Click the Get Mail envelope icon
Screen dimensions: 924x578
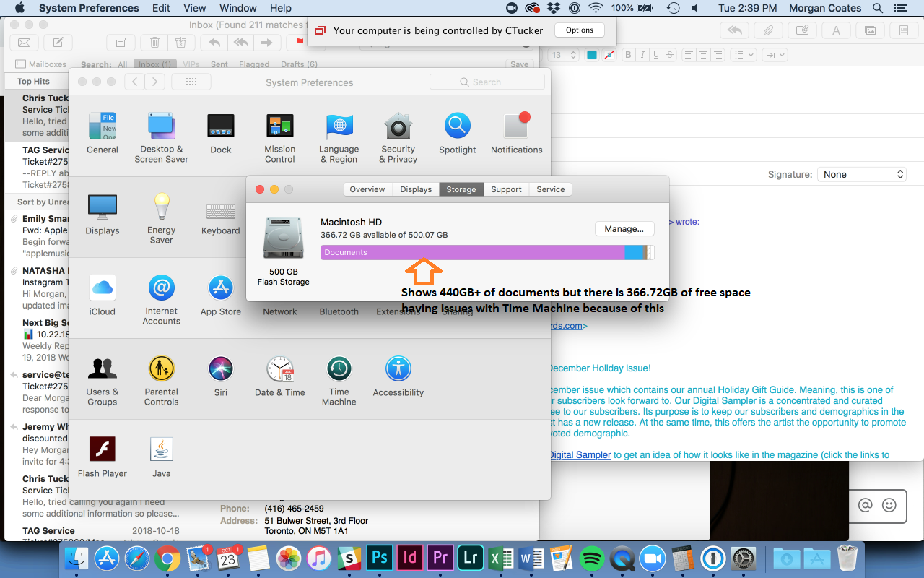tap(25, 42)
